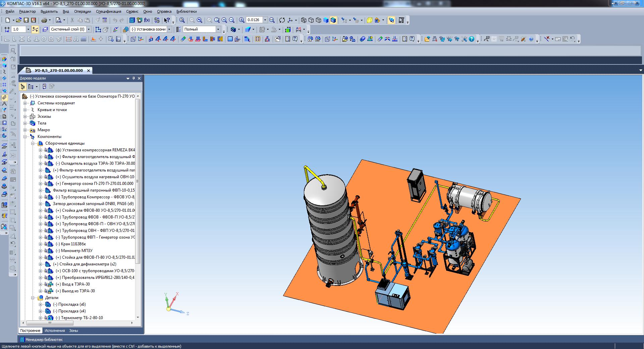The height and width of the screenshot is (349, 644).
Task: Click the Variables f(x) icon
Action: click(147, 20)
